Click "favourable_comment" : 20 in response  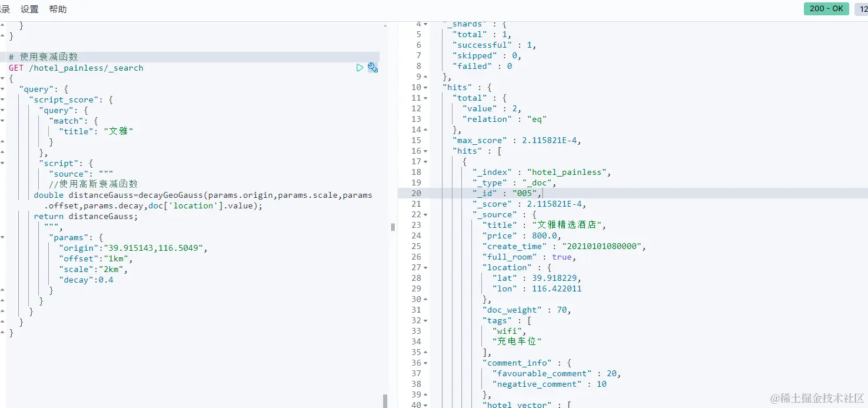pyautogui.click(x=556, y=373)
